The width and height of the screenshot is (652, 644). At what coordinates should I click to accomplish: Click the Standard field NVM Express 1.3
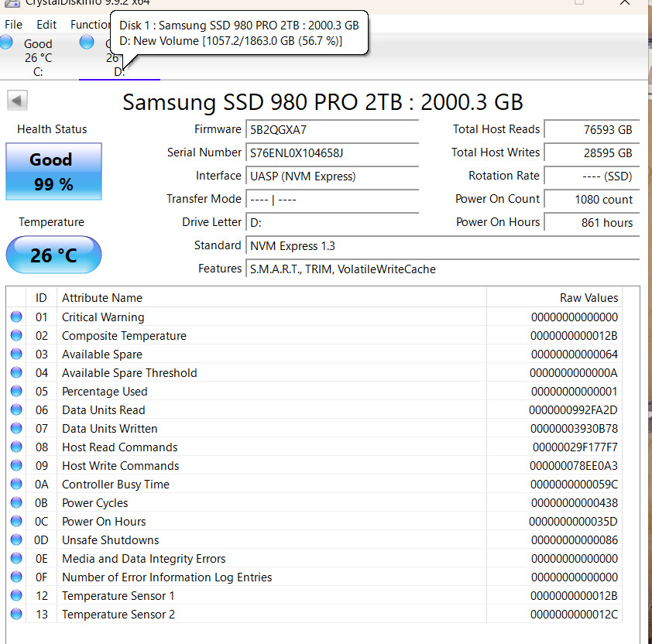click(x=442, y=246)
